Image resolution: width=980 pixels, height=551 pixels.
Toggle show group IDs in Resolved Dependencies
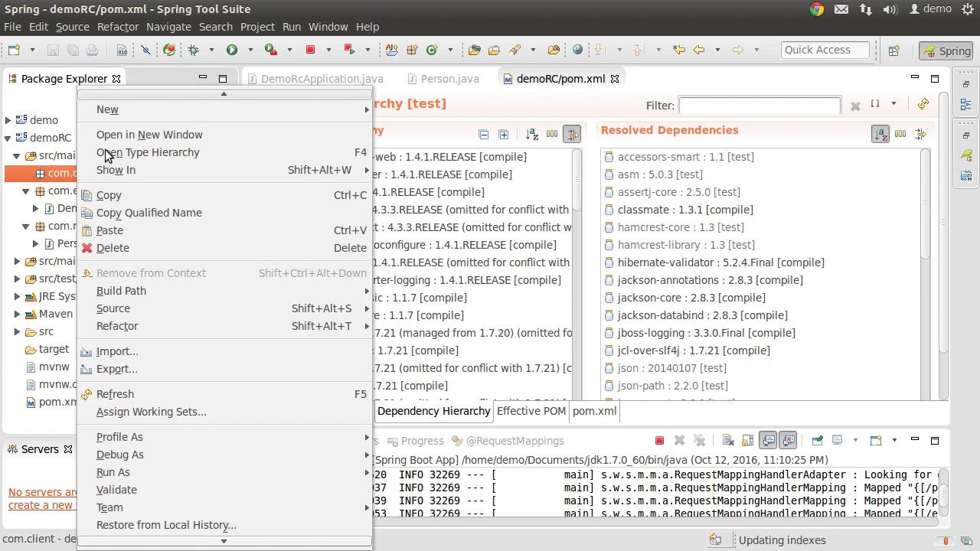(900, 134)
